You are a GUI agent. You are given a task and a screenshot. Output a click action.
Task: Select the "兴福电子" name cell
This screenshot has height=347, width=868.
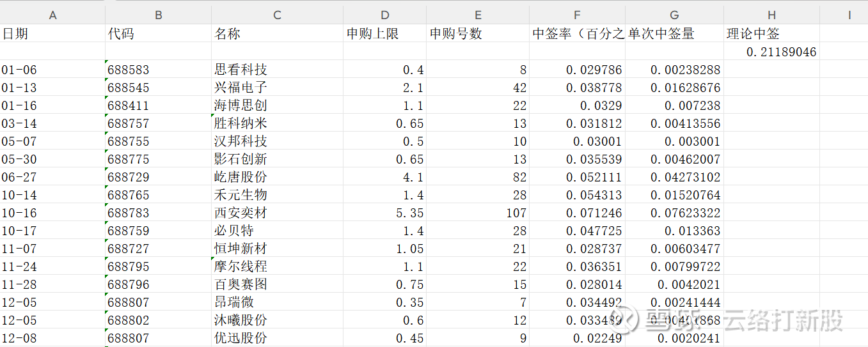point(241,88)
